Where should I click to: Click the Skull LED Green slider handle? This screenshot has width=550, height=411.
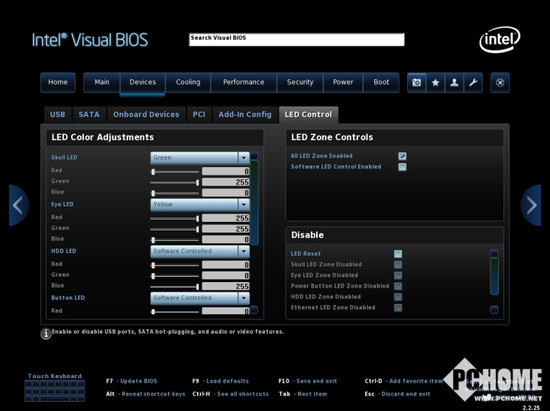pyautogui.click(x=197, y=182)
